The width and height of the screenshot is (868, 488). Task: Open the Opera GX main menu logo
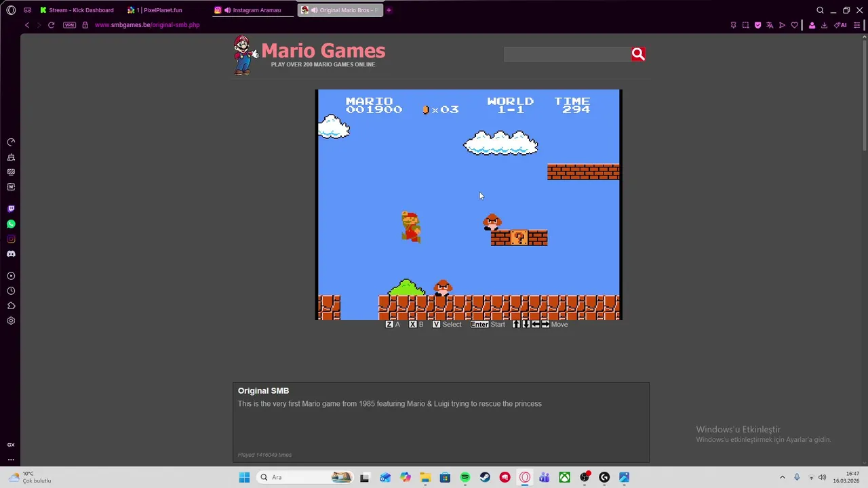(x=11, y=10)
